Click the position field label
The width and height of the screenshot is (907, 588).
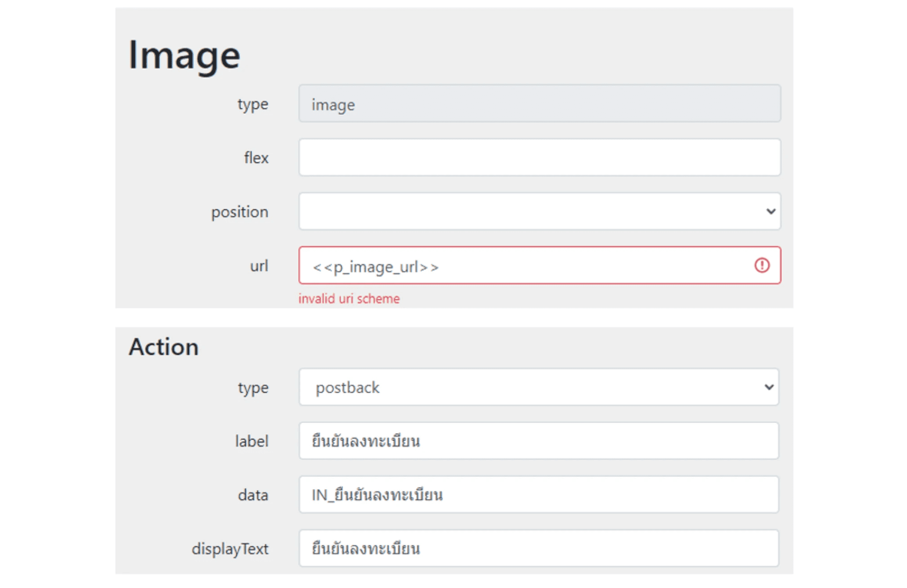pos(240,211)
